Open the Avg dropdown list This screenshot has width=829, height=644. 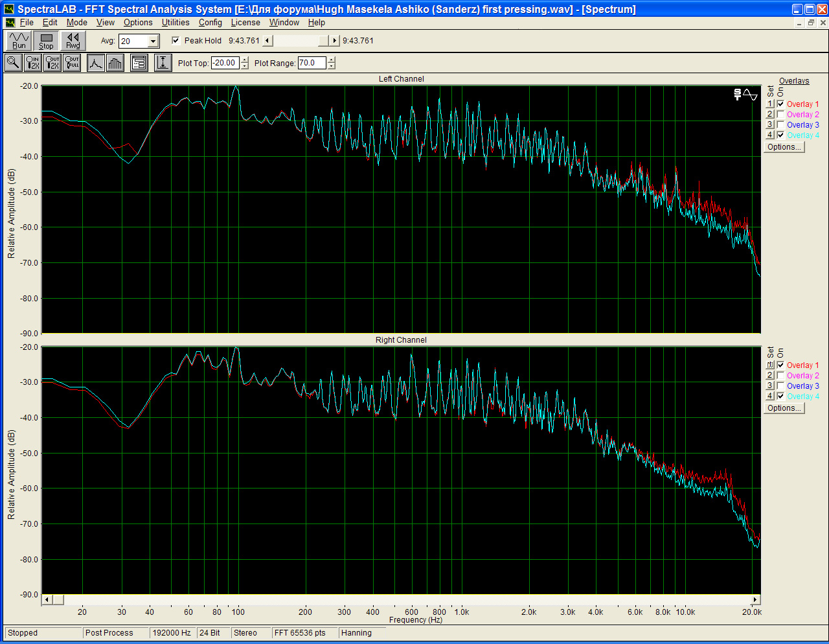pyautogui.click(x=153, y=41)
